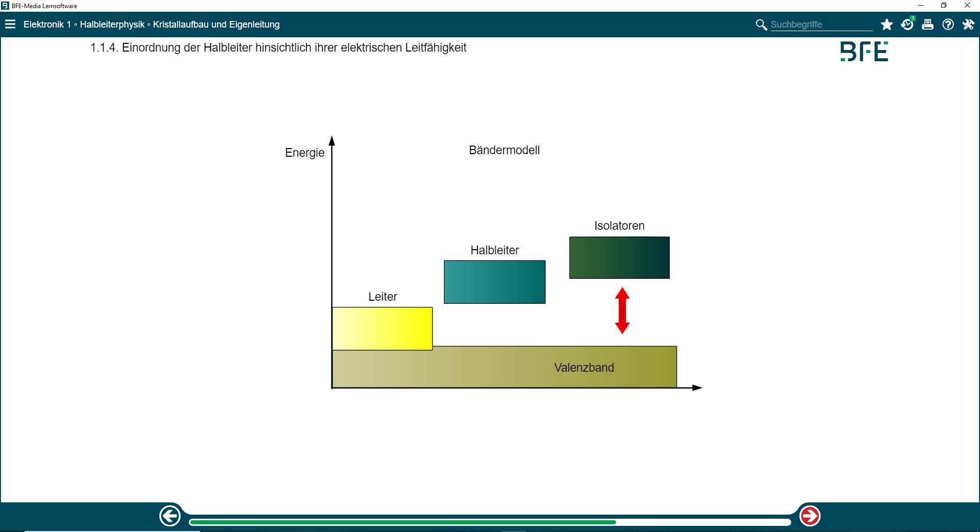The image size is (980, 532).
Task: Open Kristallaufbau und Eigenleitung breadcrumb
Action: [216, 25]
